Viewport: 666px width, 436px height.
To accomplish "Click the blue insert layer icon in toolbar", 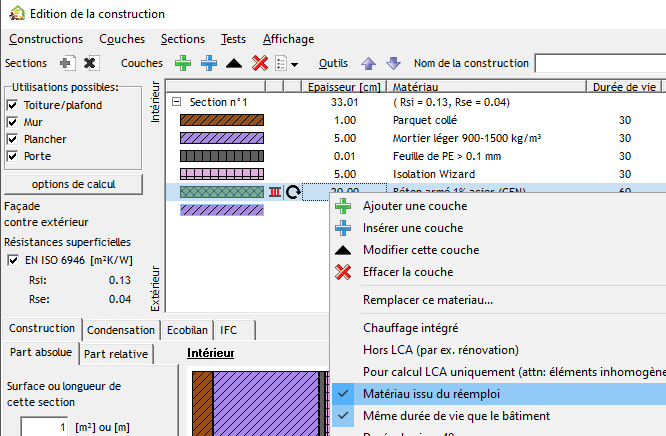I will pyautogui.click(x=209, y=63).
